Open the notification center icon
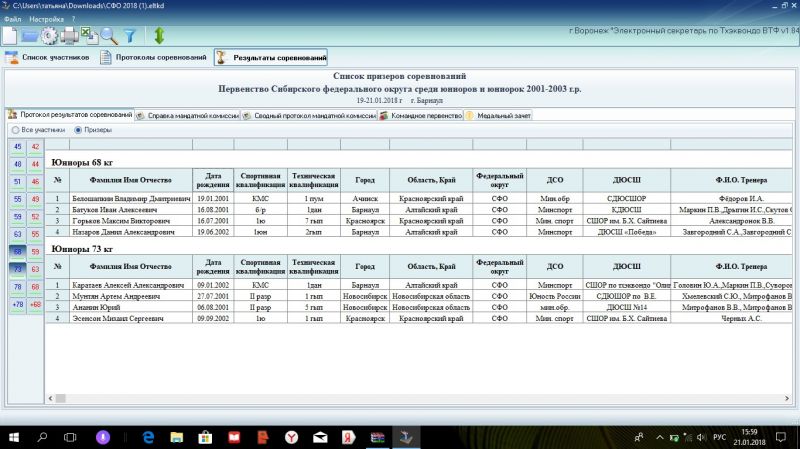The width and height of the screenshot is (800, 449). coord(781,437)
